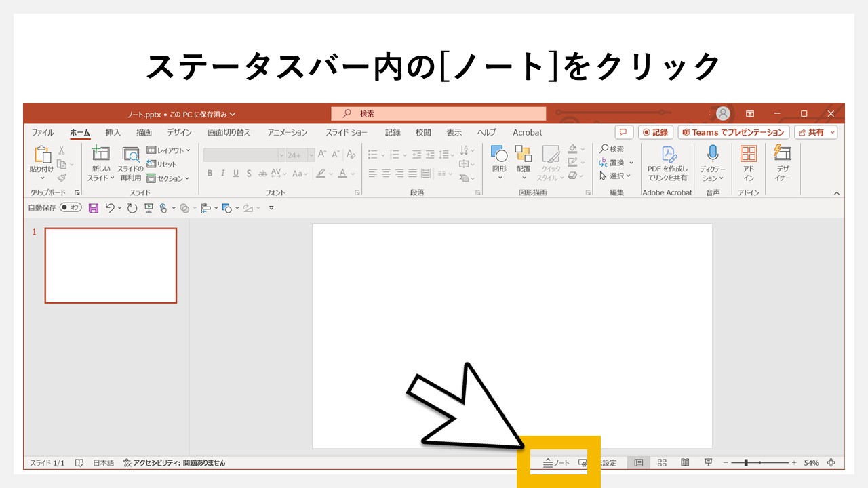
Task: Switch to the 挿入 ribbon tab
Action: [x=112, y=132]
